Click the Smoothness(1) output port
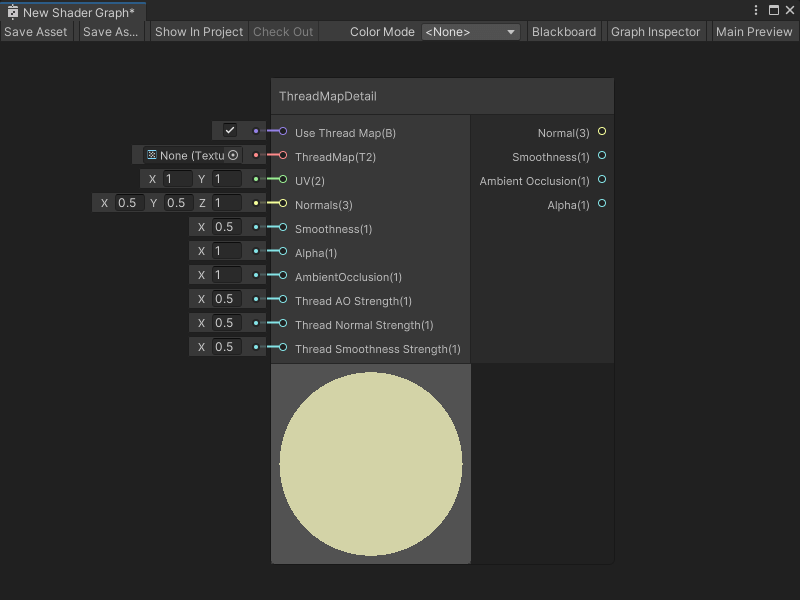 pos(601,156)
